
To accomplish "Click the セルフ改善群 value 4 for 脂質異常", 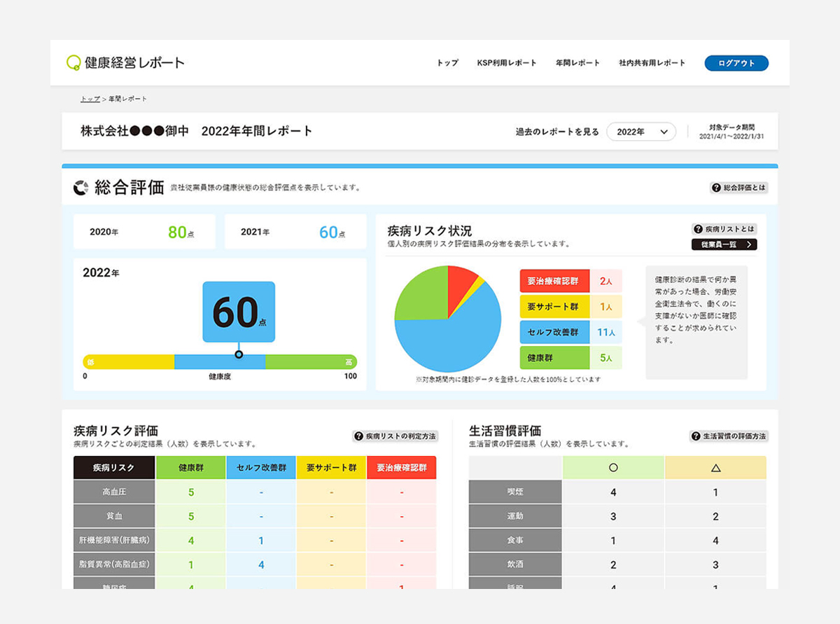I will point(261,564).
